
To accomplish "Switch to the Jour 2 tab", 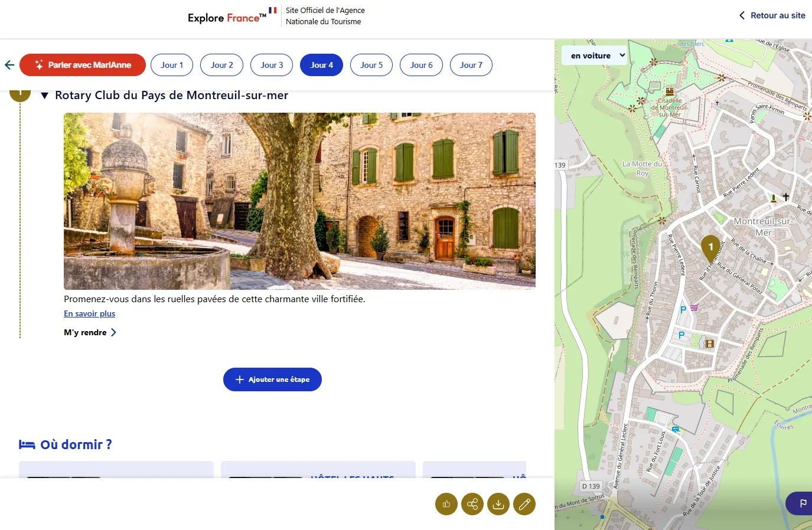I will click(221, 65).
